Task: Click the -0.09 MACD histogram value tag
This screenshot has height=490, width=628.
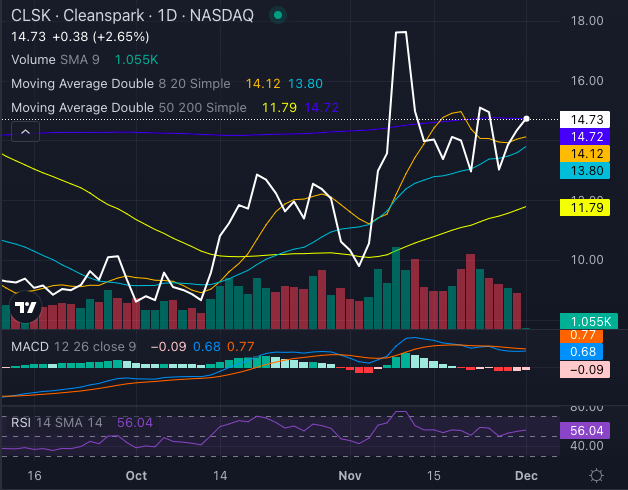Action: tap(584, 369)
